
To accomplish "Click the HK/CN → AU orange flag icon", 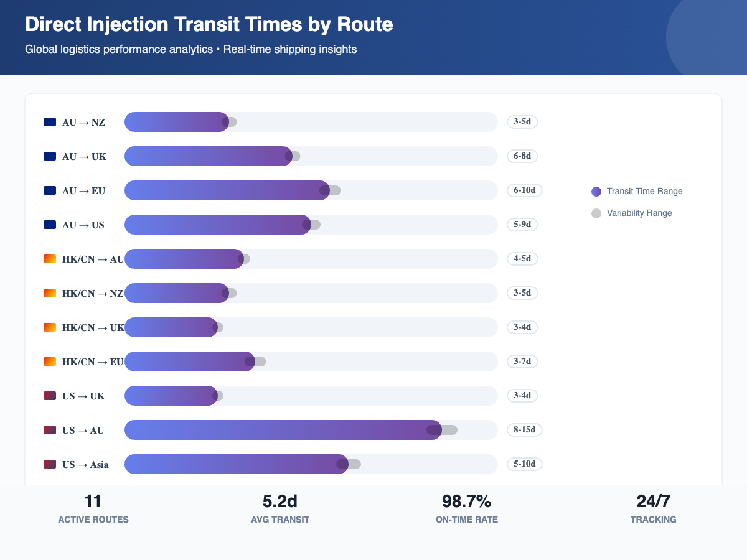I will point(50,259).
